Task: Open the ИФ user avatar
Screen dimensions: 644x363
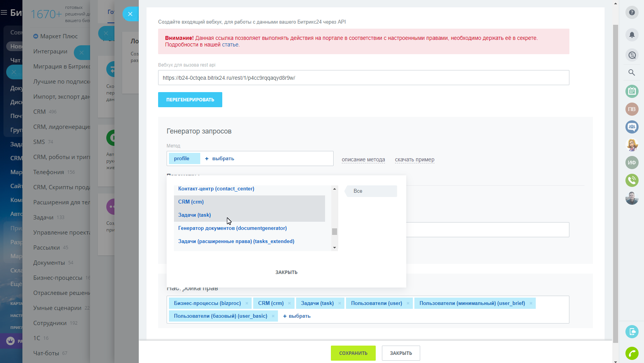Action: click(632, 163)
